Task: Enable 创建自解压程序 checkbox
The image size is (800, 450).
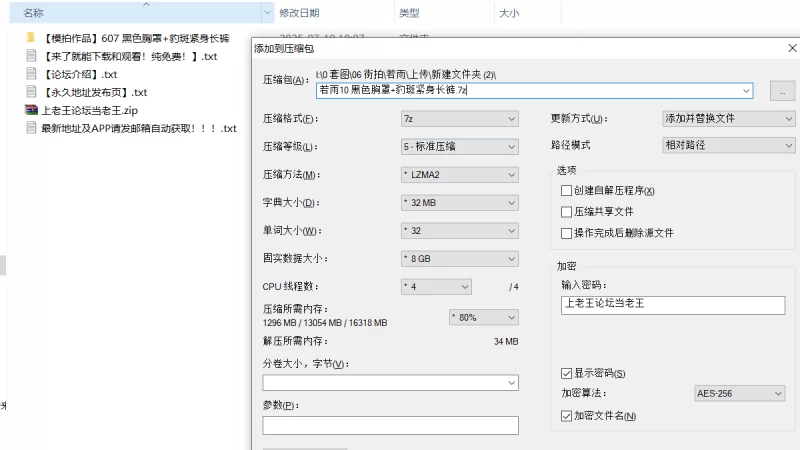Action: (x=567, y=190)
